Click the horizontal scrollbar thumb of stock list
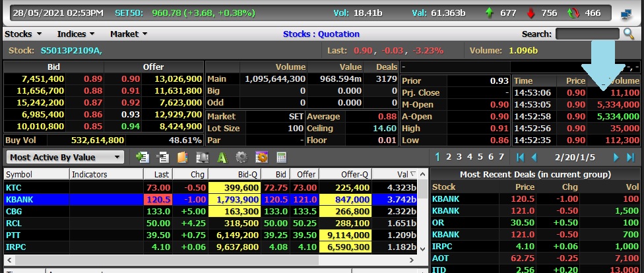This screenshot has height=273, width=644. tap(167, 260)
